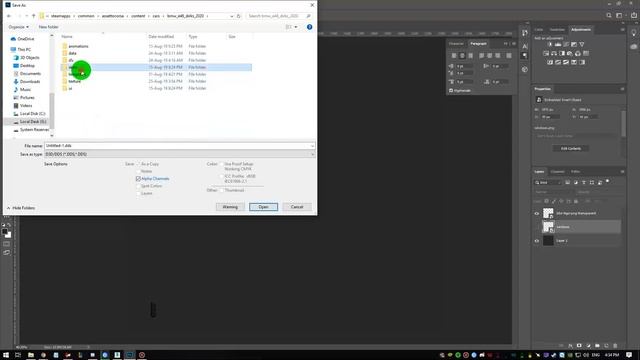This screenshot has height=360, width=640.
Task: Add an Exposure adjustment
Action: [x=574, y=44]
